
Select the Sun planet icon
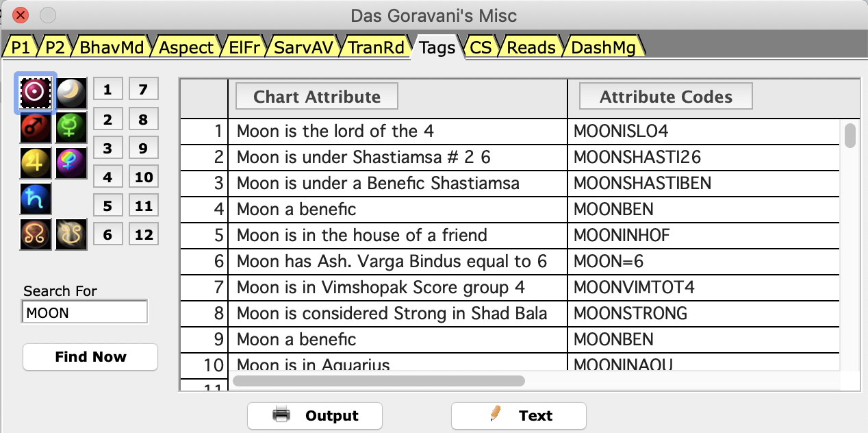(x=36, y=93)
